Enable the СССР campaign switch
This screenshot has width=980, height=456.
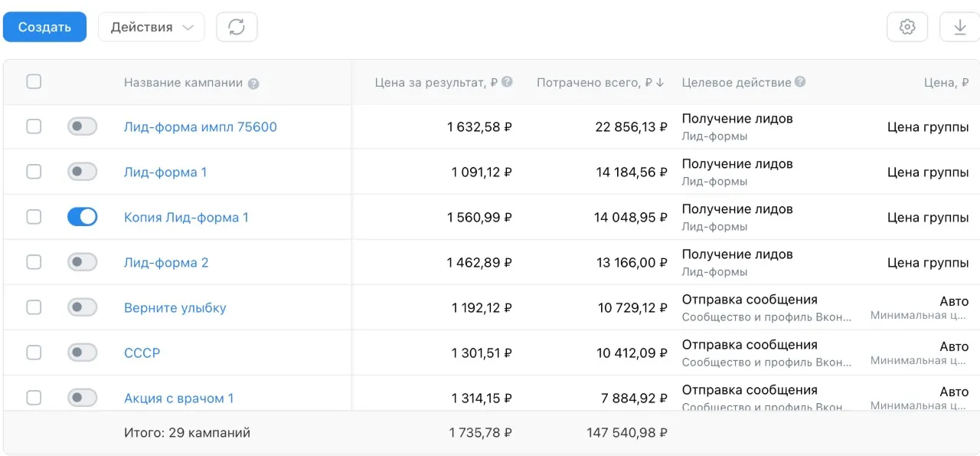tap(83, 353)
